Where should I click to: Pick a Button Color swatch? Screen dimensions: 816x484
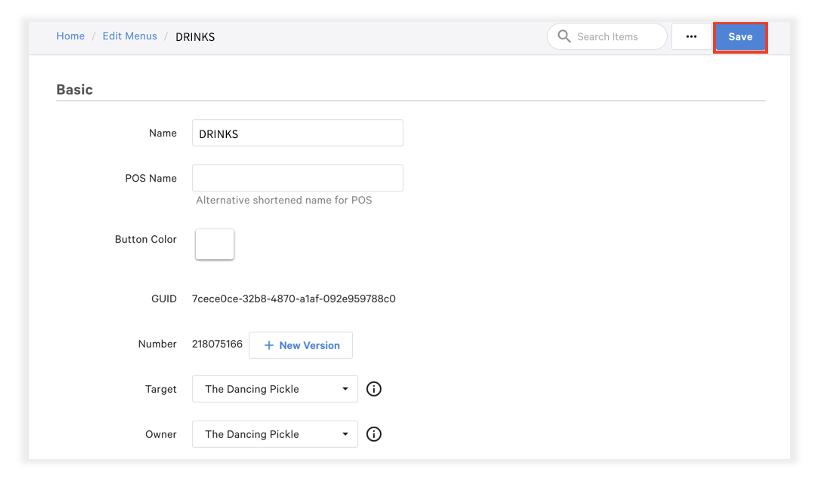(x=214, y=244)
